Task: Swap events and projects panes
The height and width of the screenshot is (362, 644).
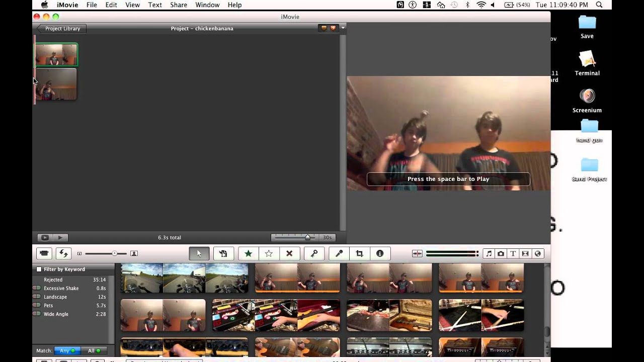Action: click(x=63, y=253)
